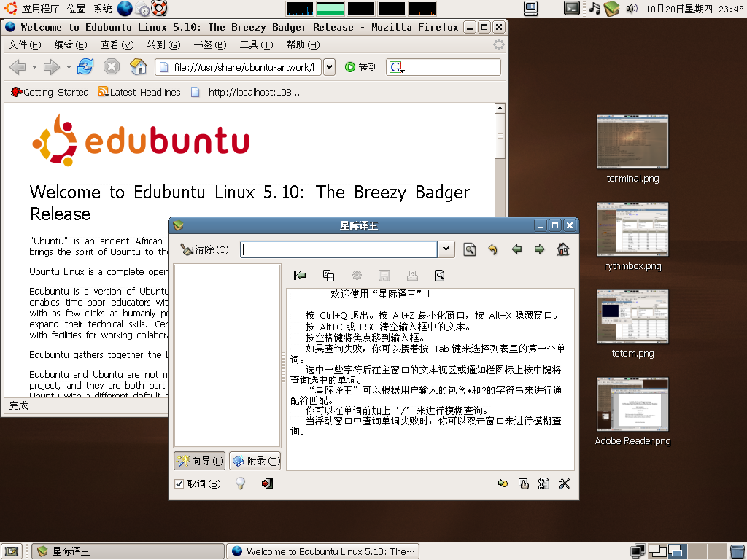Open the Firefox 书签 menu
Viewport: 747px width, 560px height.
click(210, 44)
